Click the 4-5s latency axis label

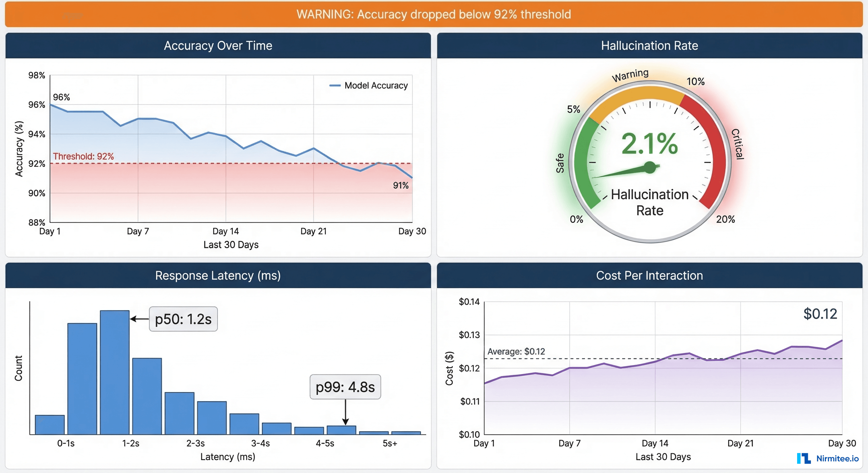click(x=325, y=443)
